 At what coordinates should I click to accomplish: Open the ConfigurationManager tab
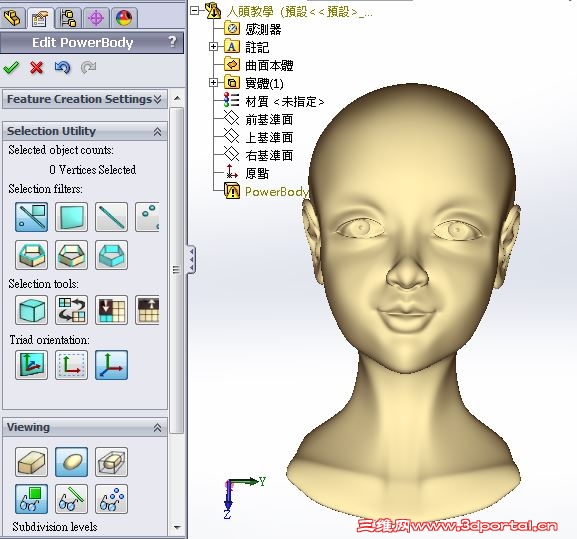click(x=68, y=18)
